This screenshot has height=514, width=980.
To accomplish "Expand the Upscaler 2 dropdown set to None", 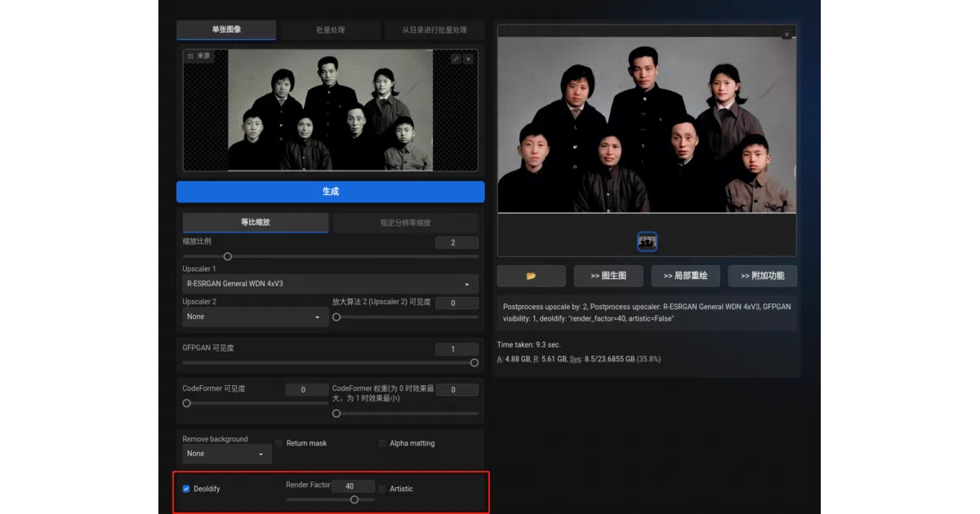I will click(255, 317).
